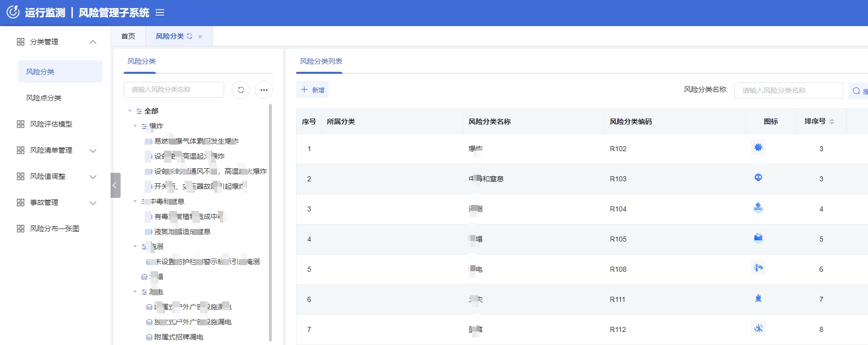
Task: Click the 新增 button
Action: click(312, 90)
